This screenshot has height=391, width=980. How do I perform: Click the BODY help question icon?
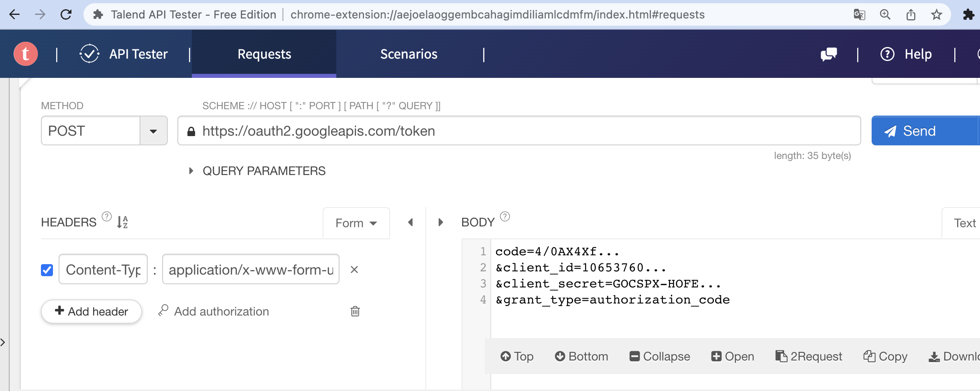click(x=505, y=216)
